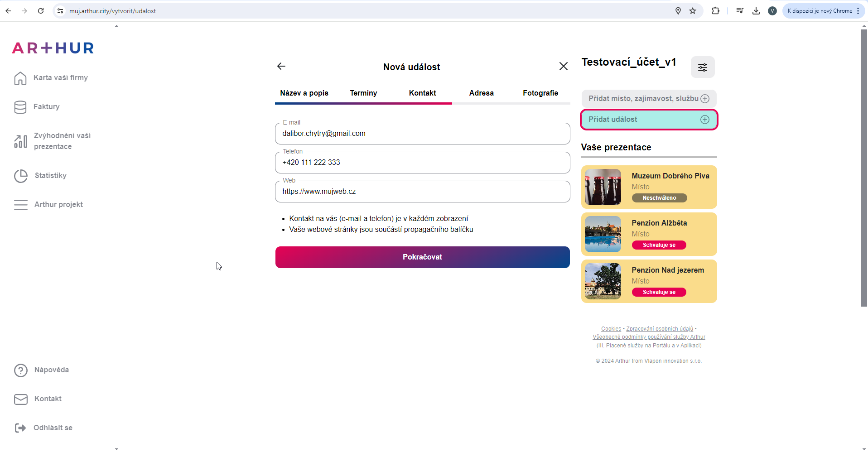Click the Kontakt envelope icon in sidebar
The height and width of the screenshot is (452, 868).
coord(21,399)
